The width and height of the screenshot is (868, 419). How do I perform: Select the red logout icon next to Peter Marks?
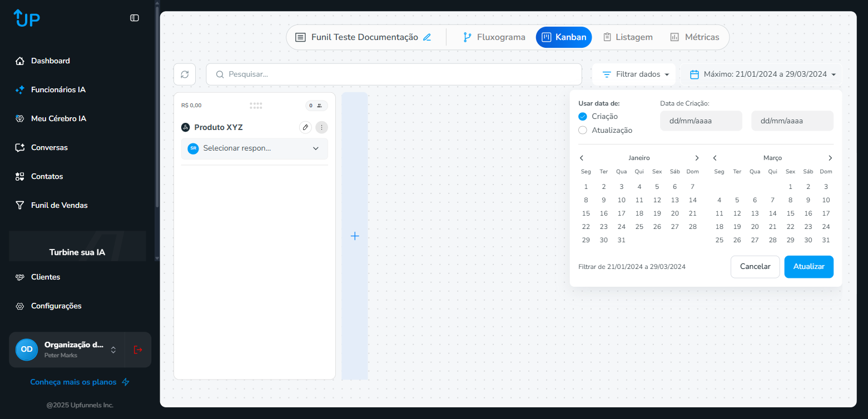pyautogui.click(x=138, y=350)
